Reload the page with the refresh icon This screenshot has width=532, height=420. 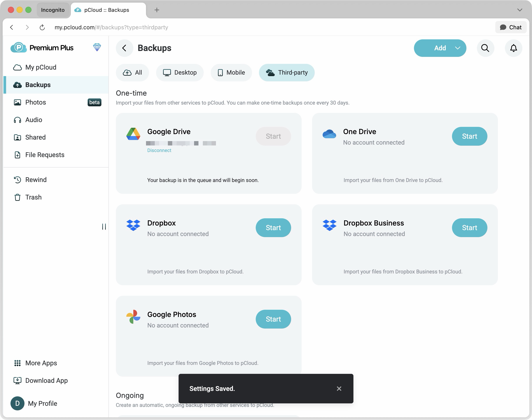pos(42,27)
